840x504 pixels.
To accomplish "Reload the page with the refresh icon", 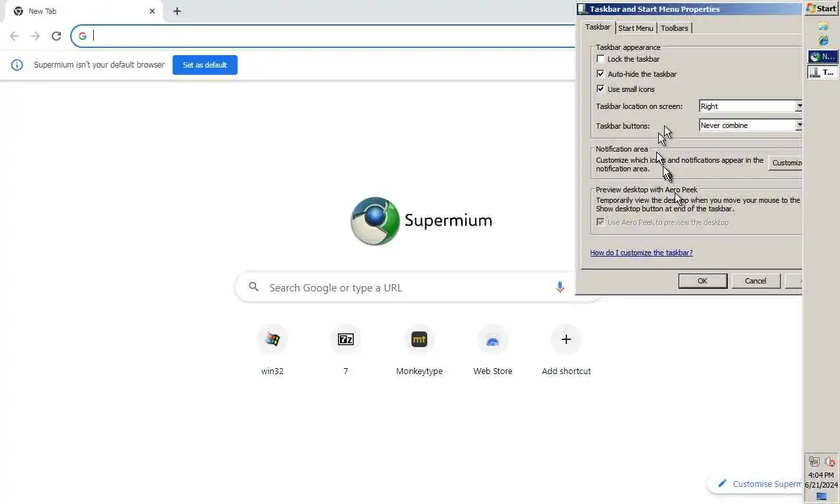I will [x=56, y=36].
